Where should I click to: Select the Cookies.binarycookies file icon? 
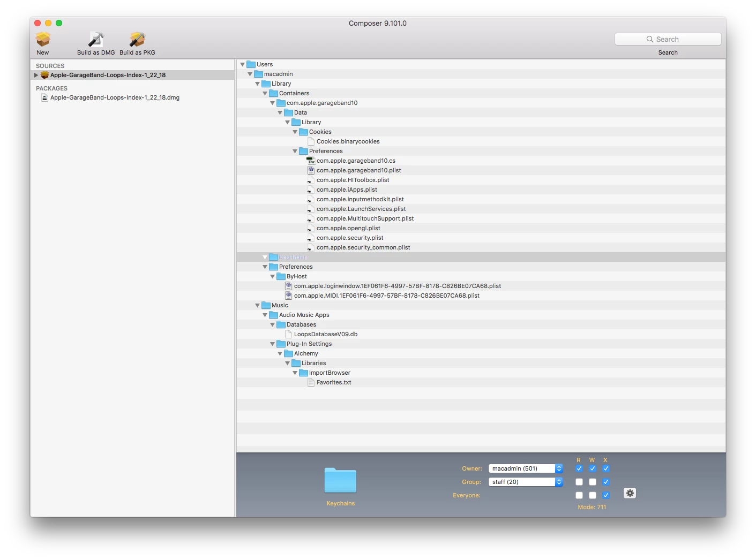tap(311, 141)
